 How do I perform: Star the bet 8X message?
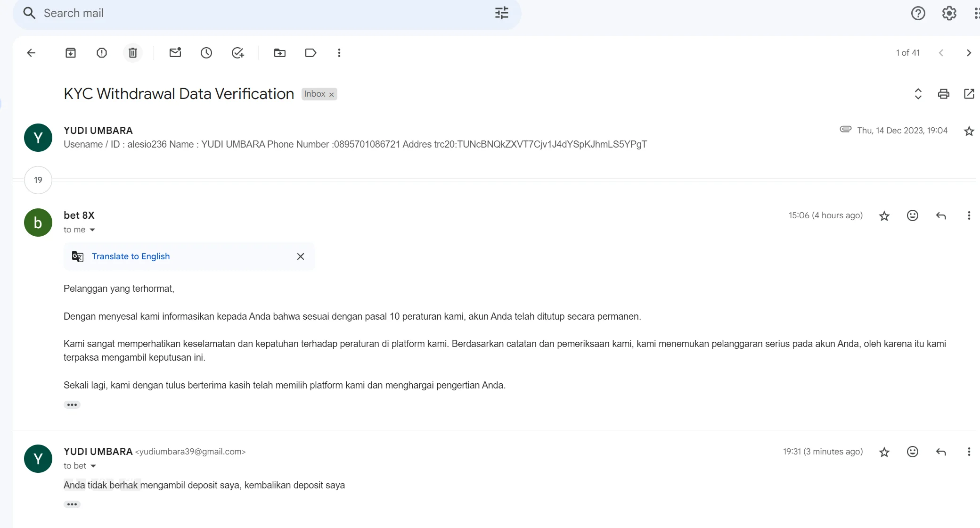884,215
